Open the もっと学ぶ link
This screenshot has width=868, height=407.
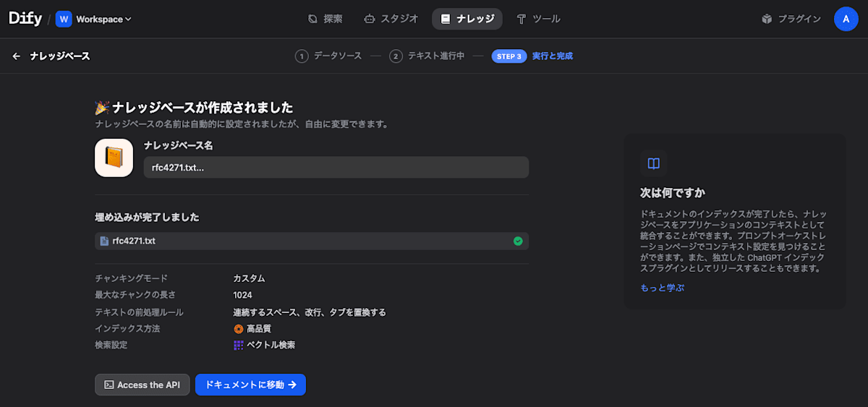point(662,288)
